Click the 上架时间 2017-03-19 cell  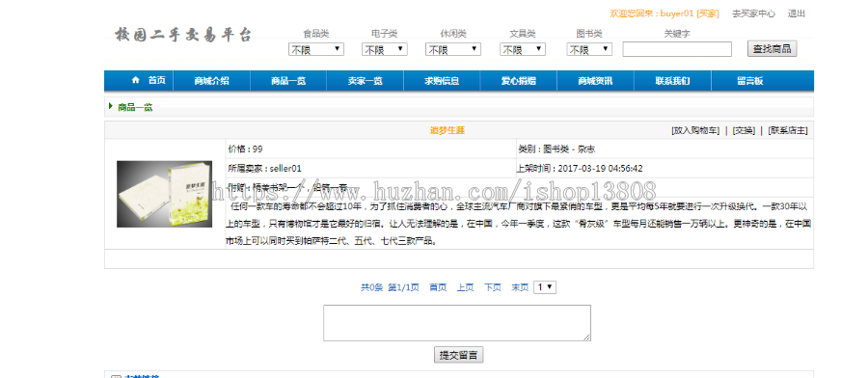(665, 168)
